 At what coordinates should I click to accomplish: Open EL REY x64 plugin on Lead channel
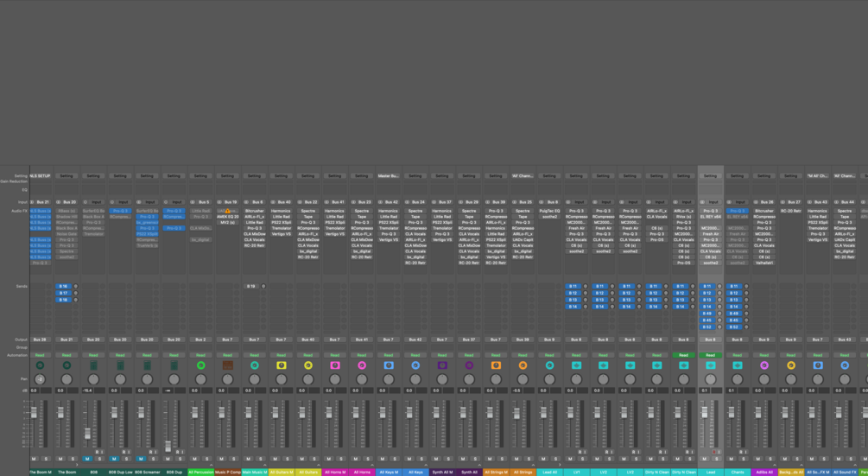point(710,217)
